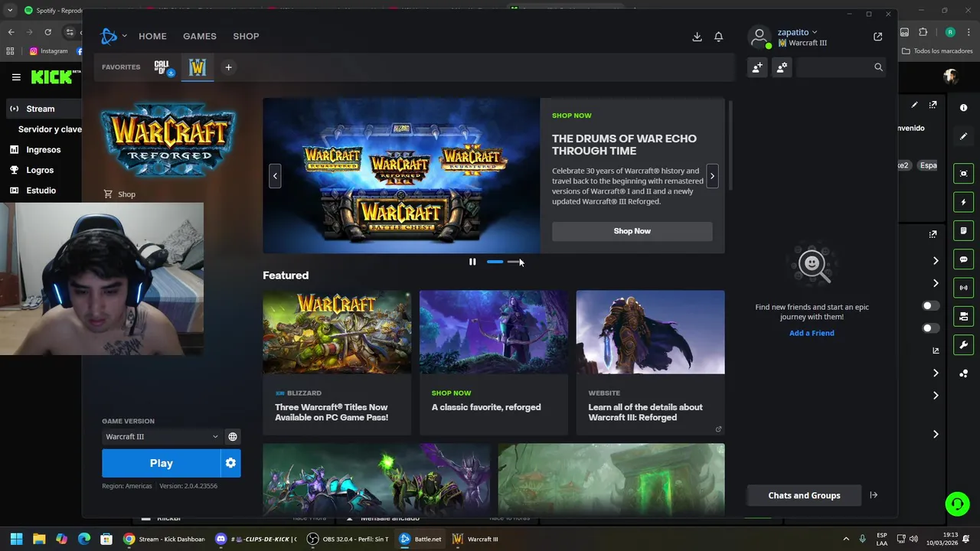Click the globe region icon beside game version
The image size is (980, 551).
pyautogui.click(x=233, y=437)
